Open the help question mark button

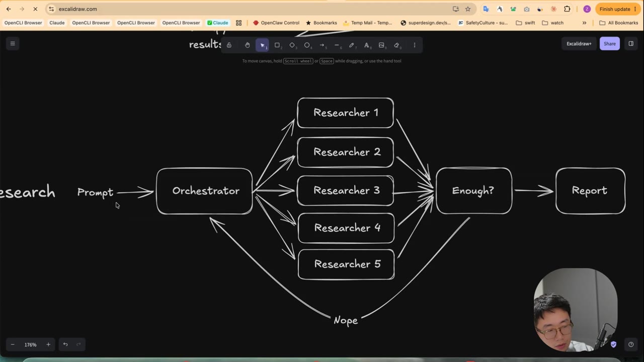pyautogui.click(x=631, y=344)
